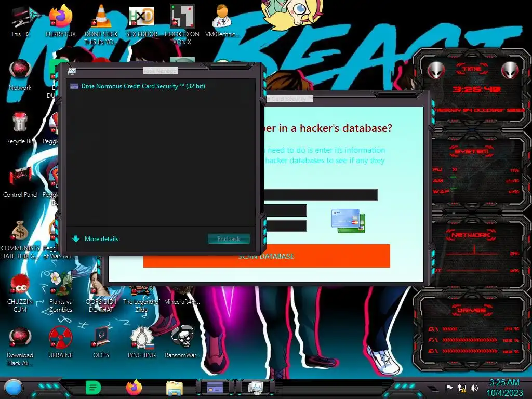Open the Download Black Ali shortcut
Screen dimensions: 532x399
click(20, 347)
